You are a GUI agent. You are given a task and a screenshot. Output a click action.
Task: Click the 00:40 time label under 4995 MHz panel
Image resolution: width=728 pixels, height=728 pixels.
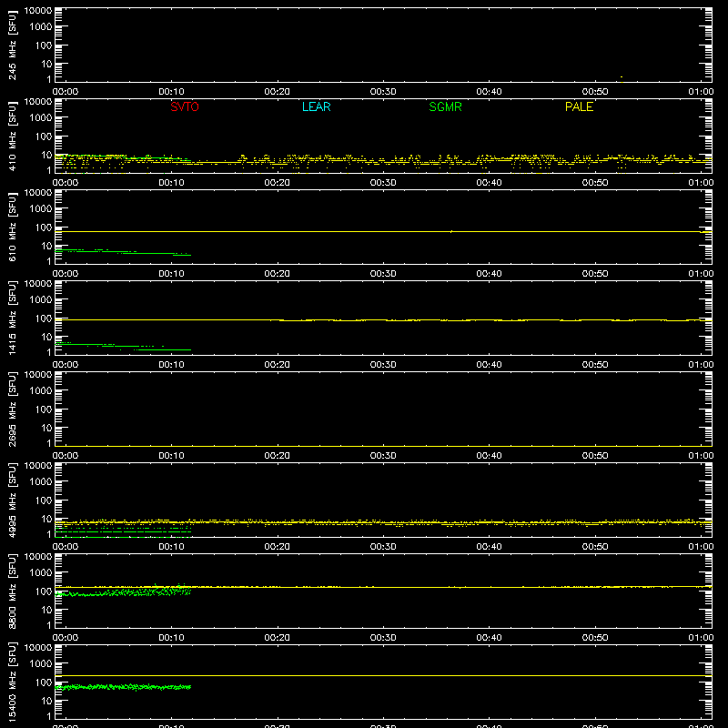[x=489, y=547]
